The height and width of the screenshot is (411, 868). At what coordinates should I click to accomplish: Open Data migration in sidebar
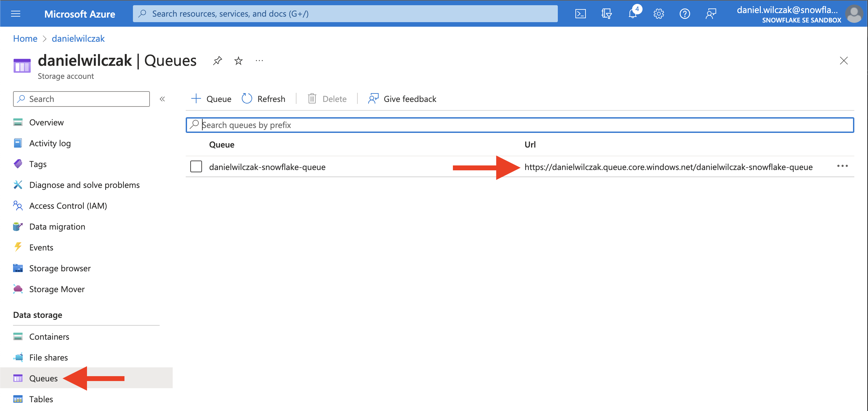57,227
